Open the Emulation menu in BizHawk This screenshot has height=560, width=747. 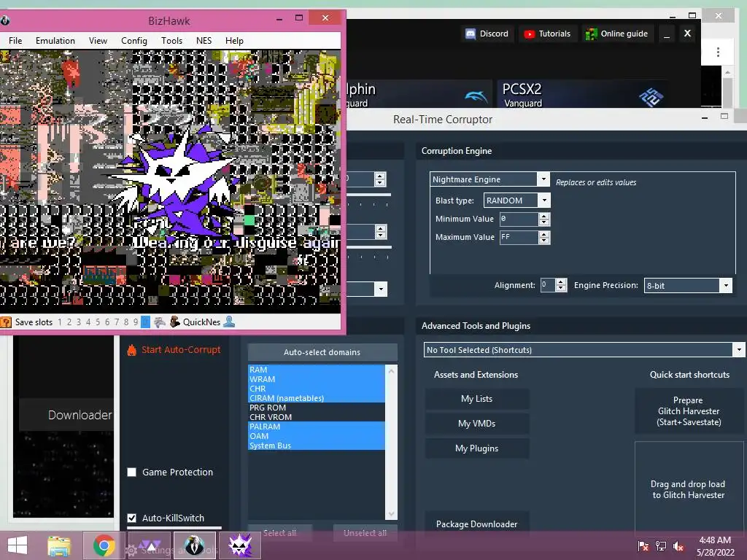point(55,41)
